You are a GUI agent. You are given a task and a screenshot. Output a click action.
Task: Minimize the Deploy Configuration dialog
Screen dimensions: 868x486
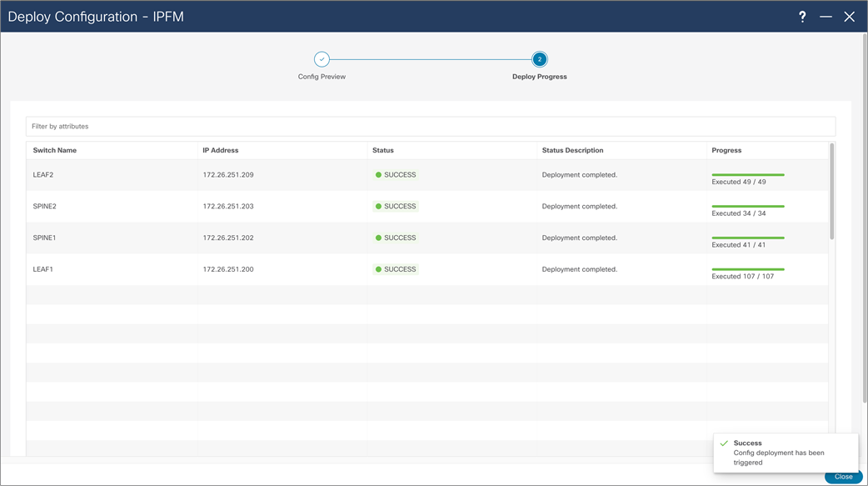(x=826, y=17)
